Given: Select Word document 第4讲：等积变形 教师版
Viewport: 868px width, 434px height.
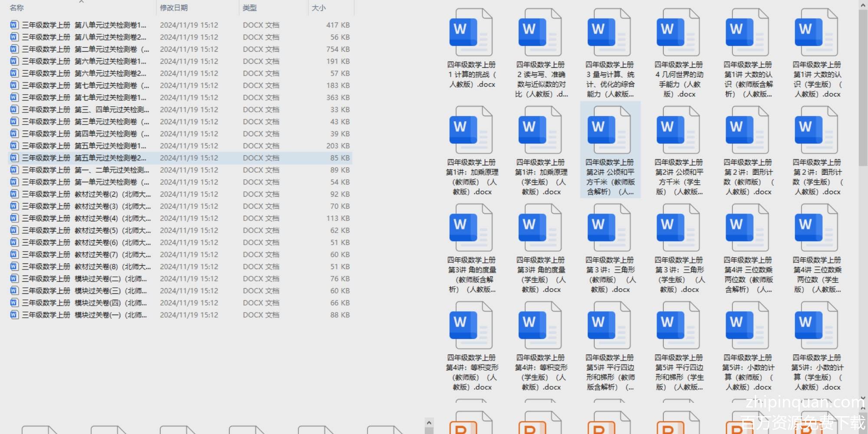Looking at the screenshot, I should pos(471,325).
